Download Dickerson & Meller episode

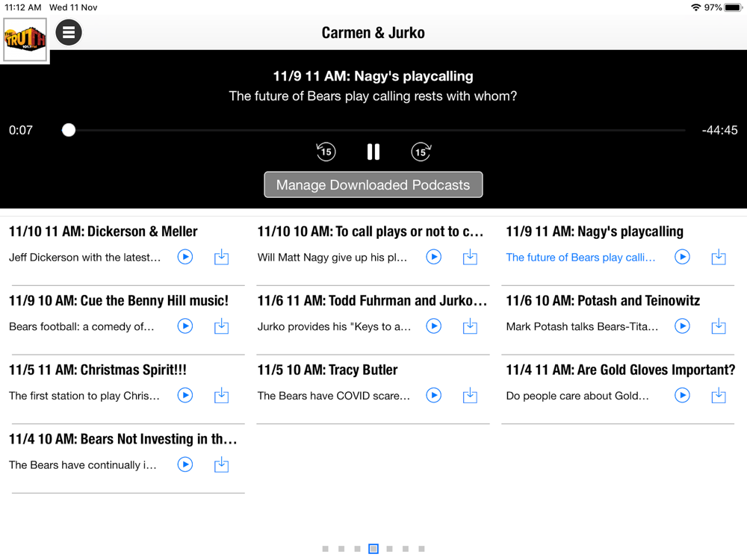[222, 257]
